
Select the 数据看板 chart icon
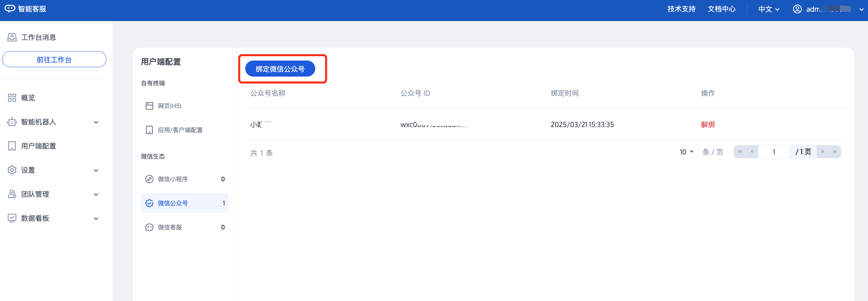(x=12, y=218)
